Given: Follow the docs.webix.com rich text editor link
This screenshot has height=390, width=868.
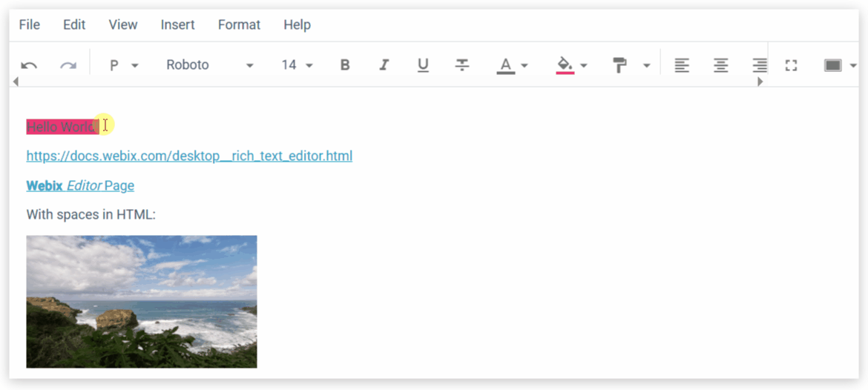Looking at the screenshot, I should point(189,156).
